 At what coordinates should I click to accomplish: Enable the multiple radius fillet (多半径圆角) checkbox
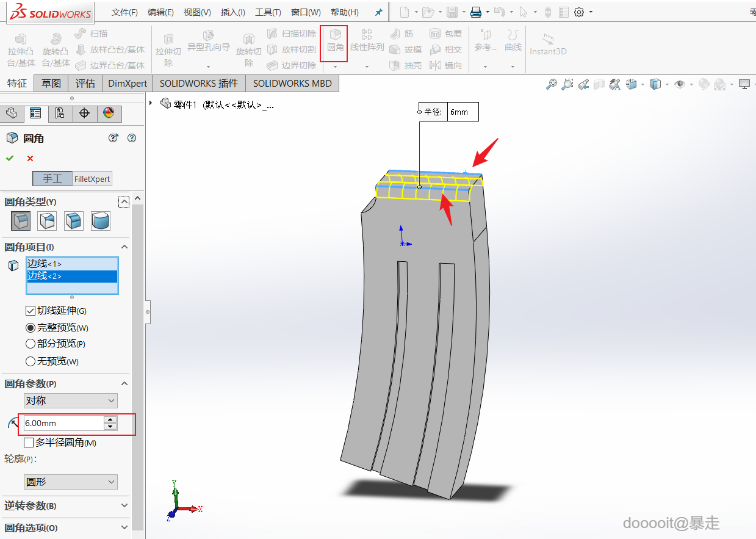pyautogui.click(x=29, y=443)
